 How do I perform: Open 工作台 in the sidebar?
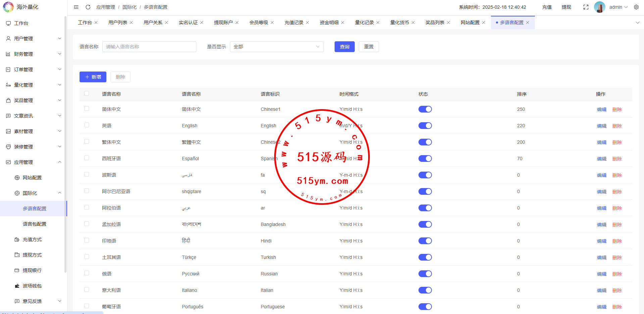point(21,23)
